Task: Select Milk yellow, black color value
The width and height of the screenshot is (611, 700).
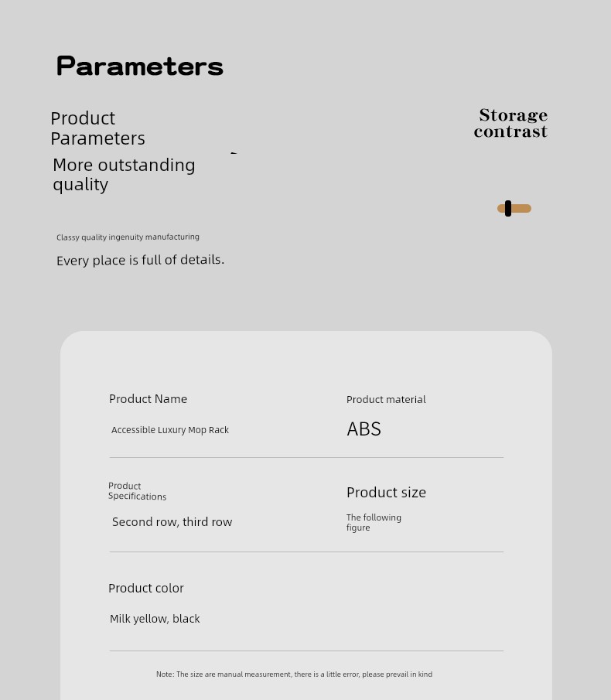Action: 155,619
